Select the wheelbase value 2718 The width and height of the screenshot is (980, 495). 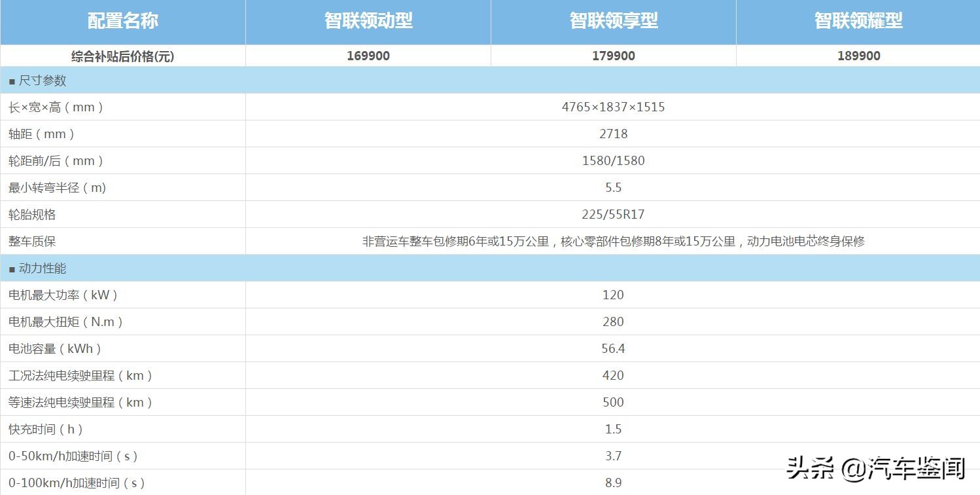tap(613, 134)
